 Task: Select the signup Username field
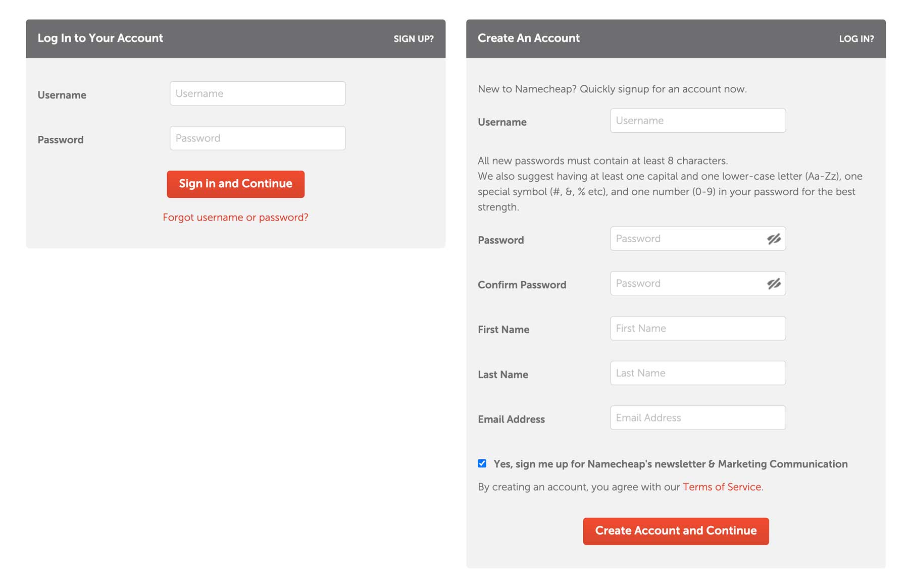coord(697,120)
